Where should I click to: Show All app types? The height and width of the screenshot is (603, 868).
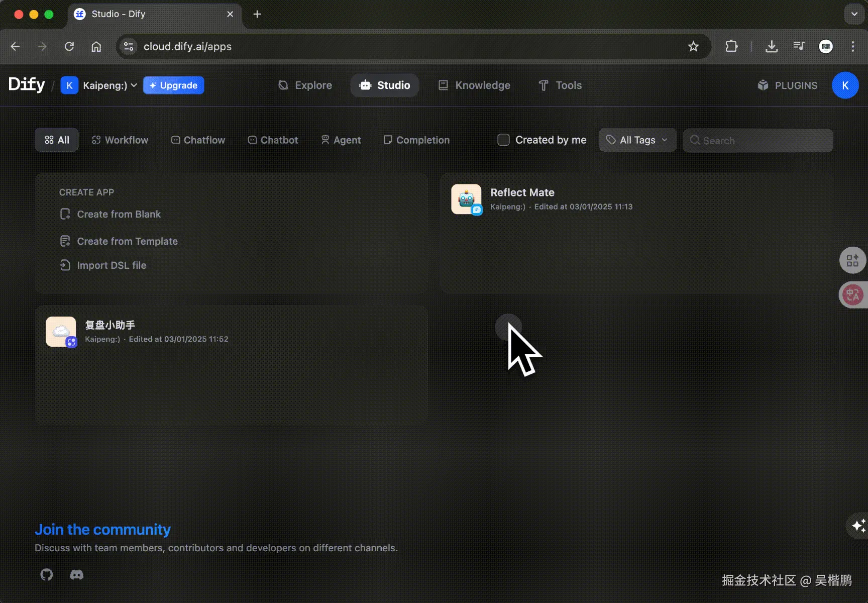pyautogui.click(x=57, y=140)
